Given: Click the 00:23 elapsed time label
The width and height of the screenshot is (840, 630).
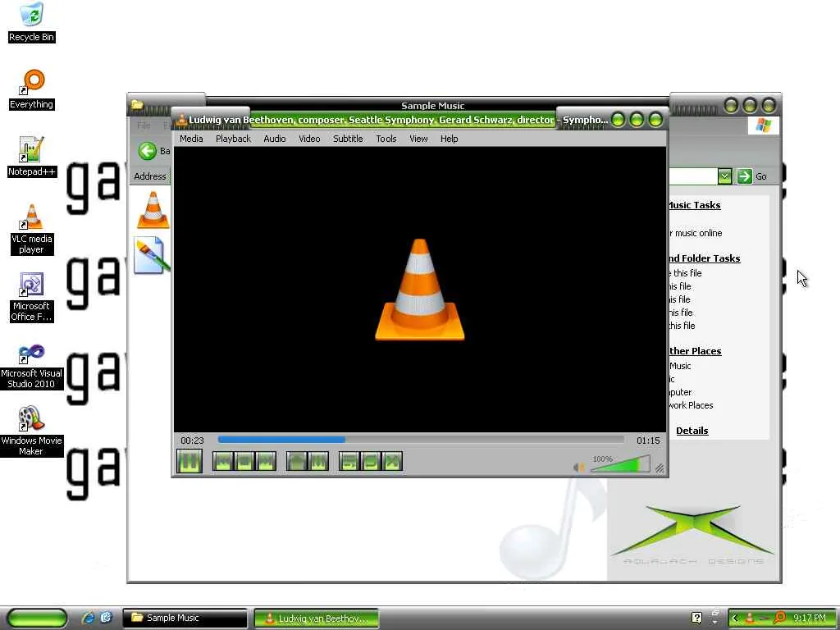Looking at the screenshot, I should 192,441.
